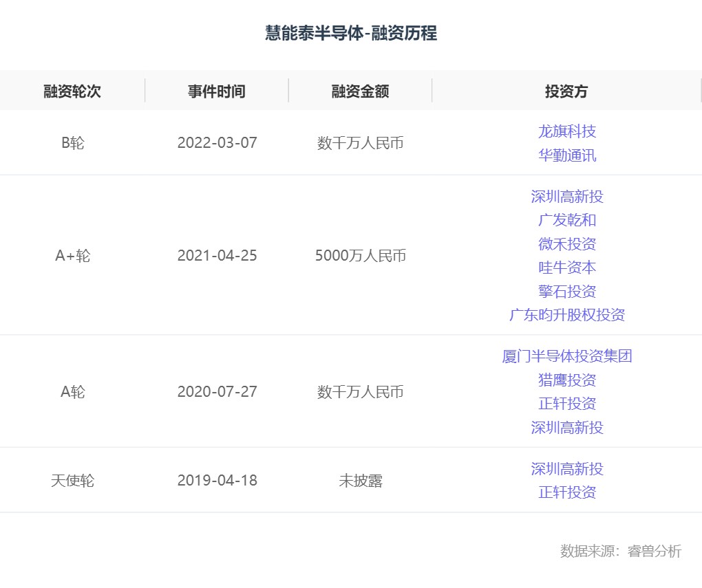Viewport: 702px width, 588px height.
Task: Select the date 2020-07-27
Action: click(x=217, y=392)
